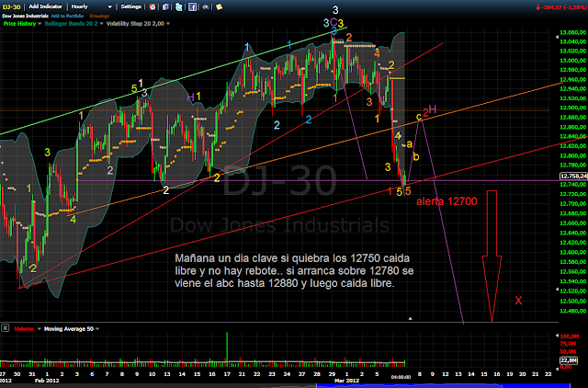Click the Mar 2012 date axis label
Viewport: 588px width, 388px height.
pos(346,381)
